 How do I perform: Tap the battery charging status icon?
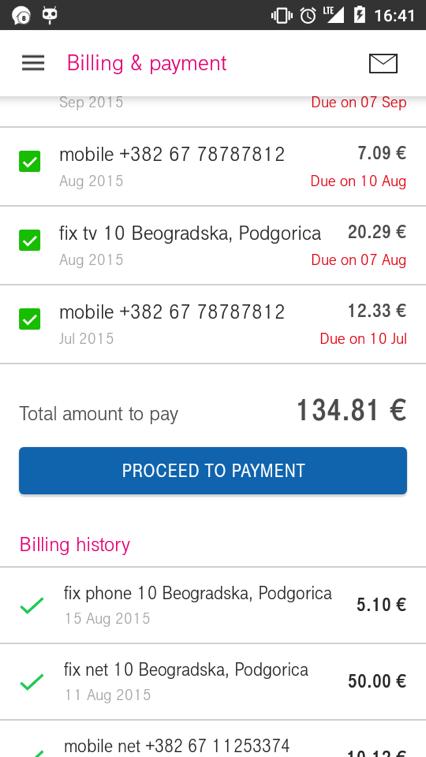click(x=359, y=15)
